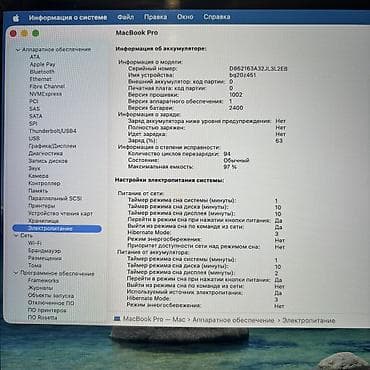Select Камера in the sidebar

[38, 176]
